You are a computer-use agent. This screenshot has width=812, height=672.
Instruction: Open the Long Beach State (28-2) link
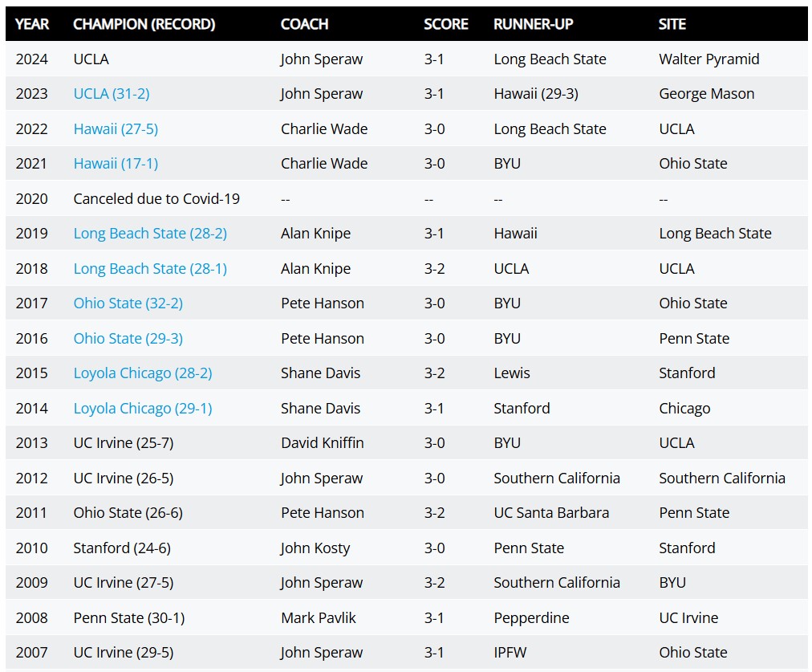pos(150,234)
